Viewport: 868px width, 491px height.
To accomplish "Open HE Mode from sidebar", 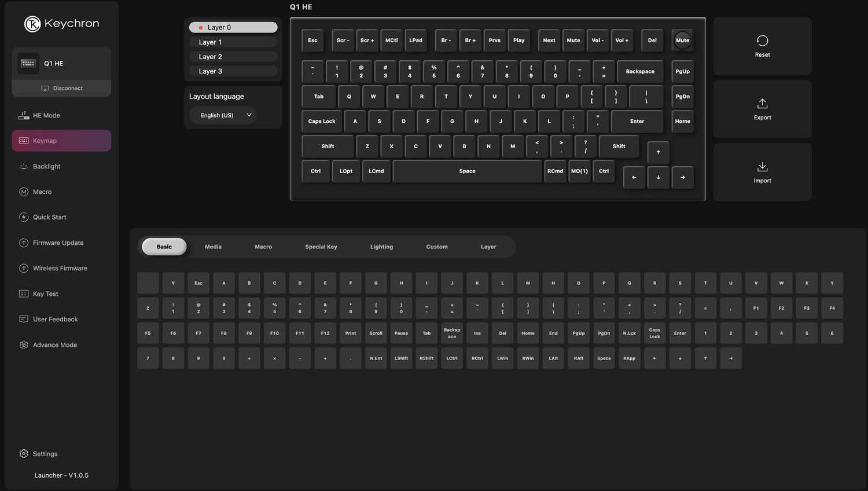I will (x=46, y=115).
